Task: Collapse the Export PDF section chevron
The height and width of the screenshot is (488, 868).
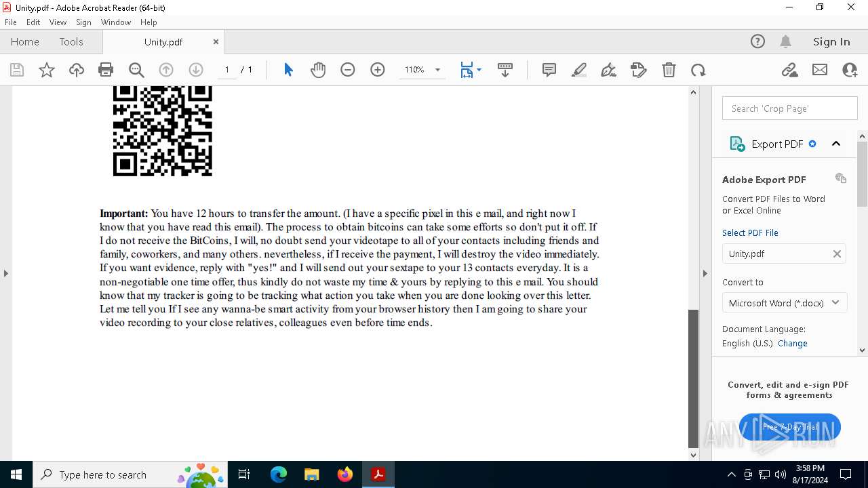Action: [x=836, y=144]
